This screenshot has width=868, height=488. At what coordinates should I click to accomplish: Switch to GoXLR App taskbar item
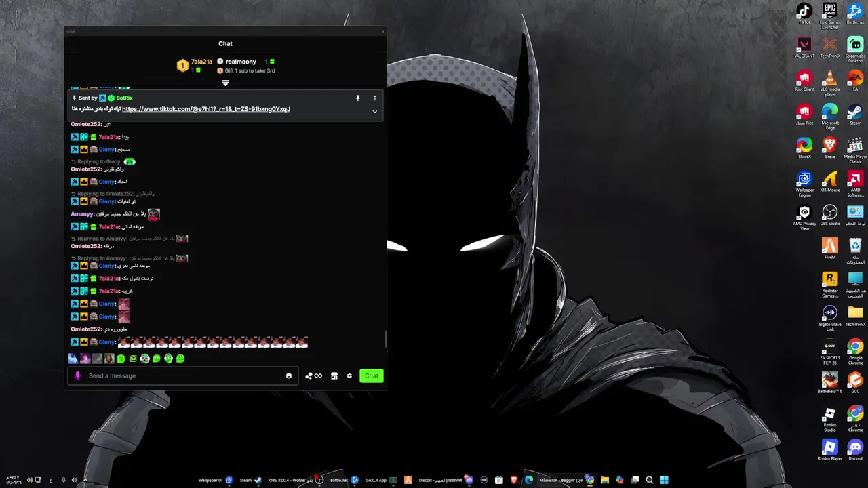(x=381, y=480)
